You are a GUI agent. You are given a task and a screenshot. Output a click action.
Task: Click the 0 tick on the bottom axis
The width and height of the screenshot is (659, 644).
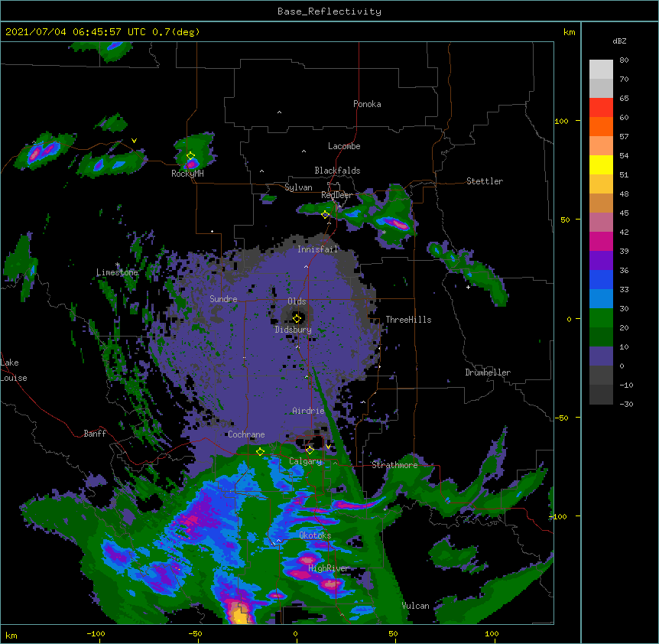pos(295,633)
